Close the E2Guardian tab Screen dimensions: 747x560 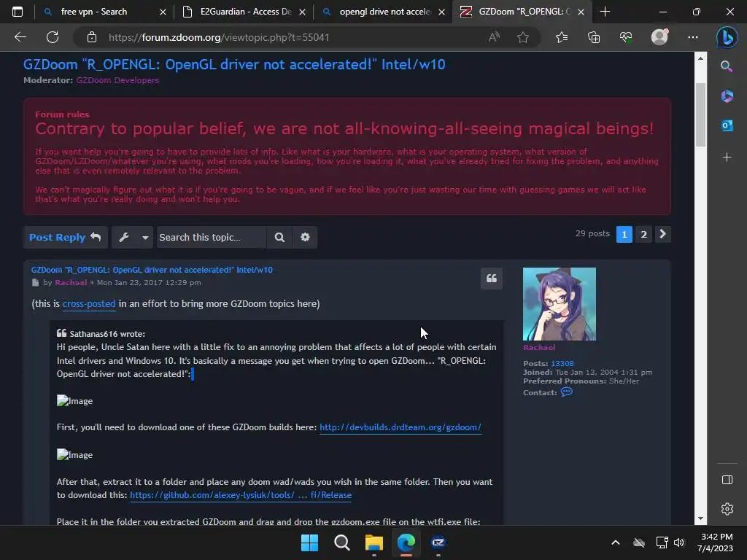(302, 12)
